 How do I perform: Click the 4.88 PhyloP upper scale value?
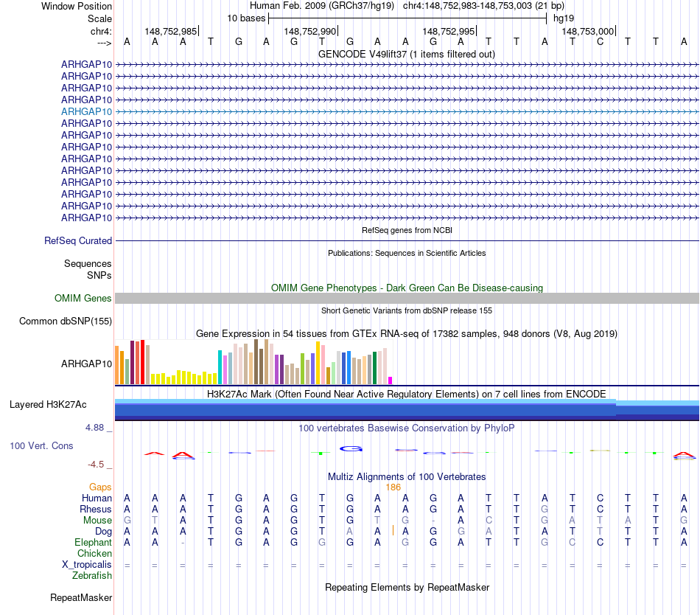click(94, 428)
